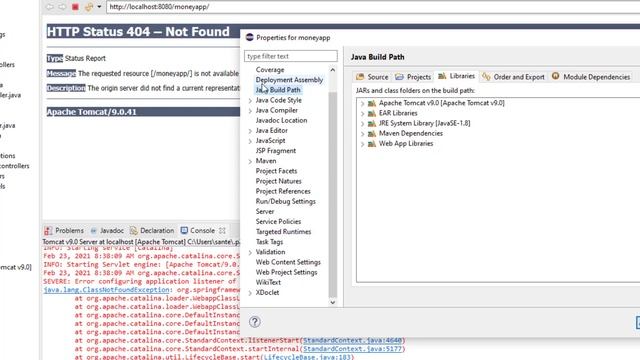The height and width of the screenshot is (360, 640).
Task: Click Web App Libraries icon
Action: pos(371,144)
